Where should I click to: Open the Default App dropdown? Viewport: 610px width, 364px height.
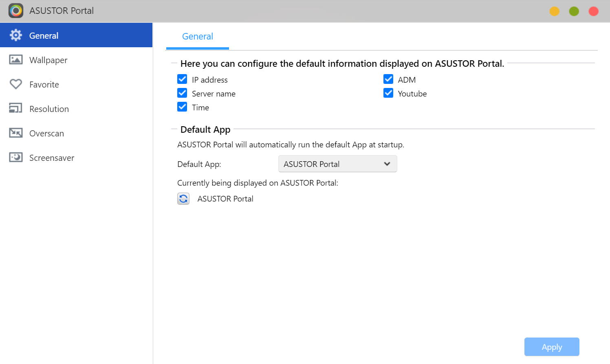click(337, 164)
